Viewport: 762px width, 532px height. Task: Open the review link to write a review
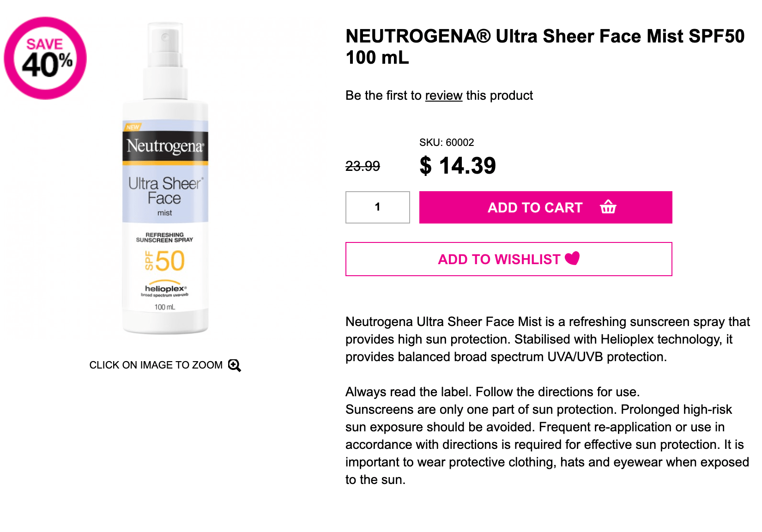tap(444, 96)
